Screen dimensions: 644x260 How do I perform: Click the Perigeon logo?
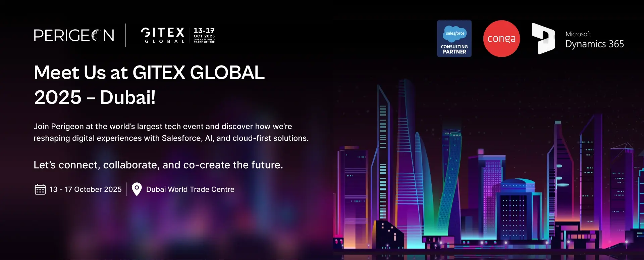point(74,35)
